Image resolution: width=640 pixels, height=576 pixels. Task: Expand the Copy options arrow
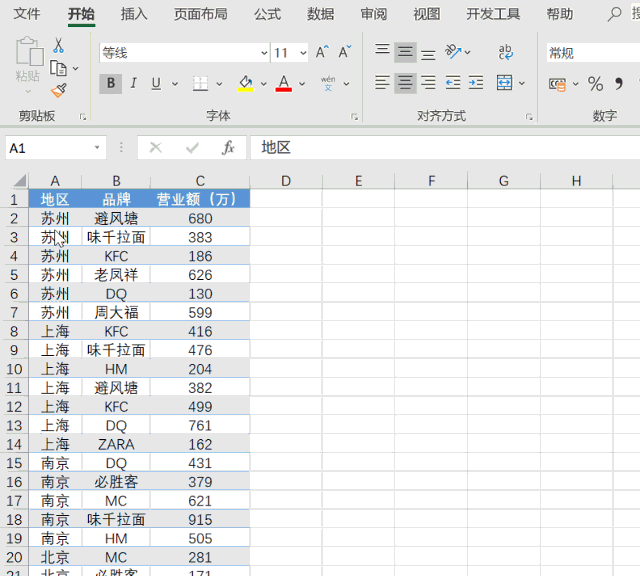click(x=76, y=69)
